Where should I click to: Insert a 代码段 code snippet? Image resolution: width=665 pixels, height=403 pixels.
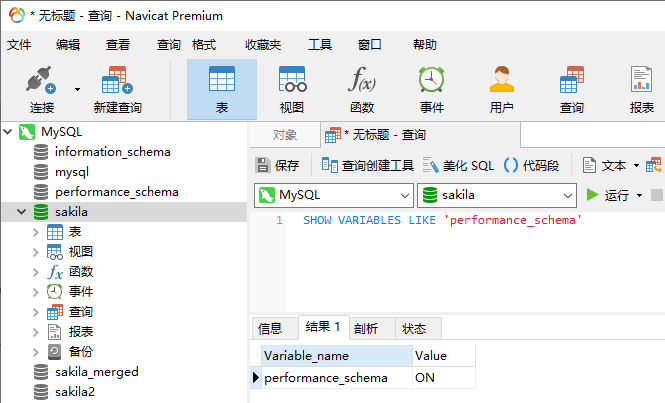[x=532, y=165]
